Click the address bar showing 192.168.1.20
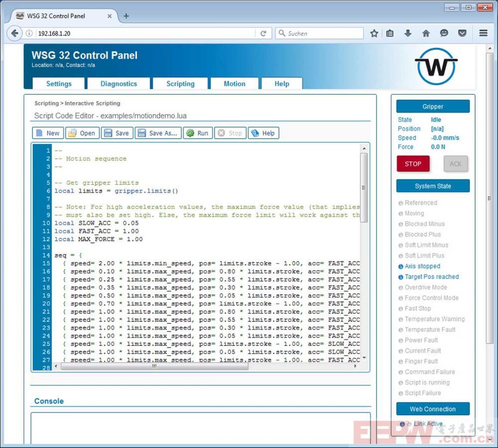Image resolution: width=498 pixels, height=448 pixels. [146, 33]
